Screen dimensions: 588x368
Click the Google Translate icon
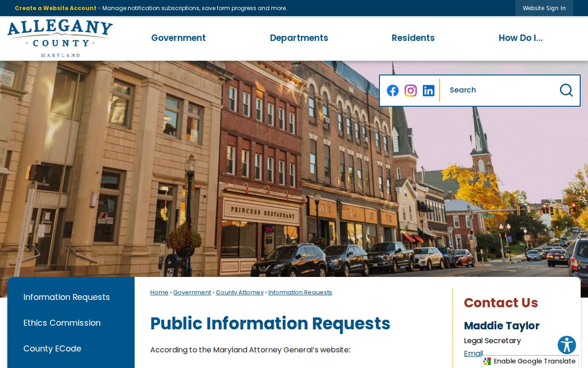tap(487, 362)
